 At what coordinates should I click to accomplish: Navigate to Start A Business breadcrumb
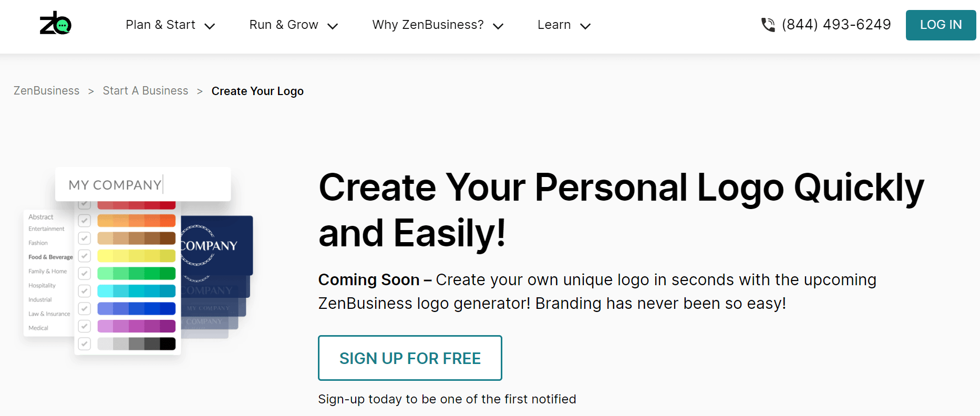click(x=145, y=90)
